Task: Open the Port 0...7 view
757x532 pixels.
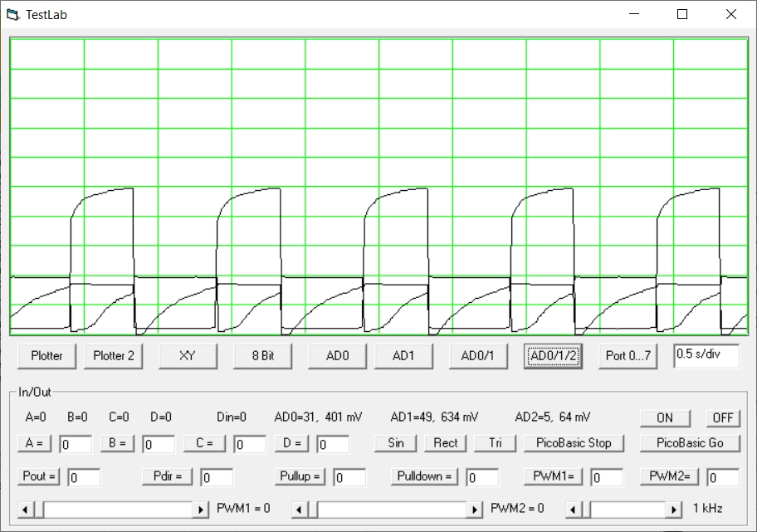Action: pyautogui.click(x=628, y=355)
